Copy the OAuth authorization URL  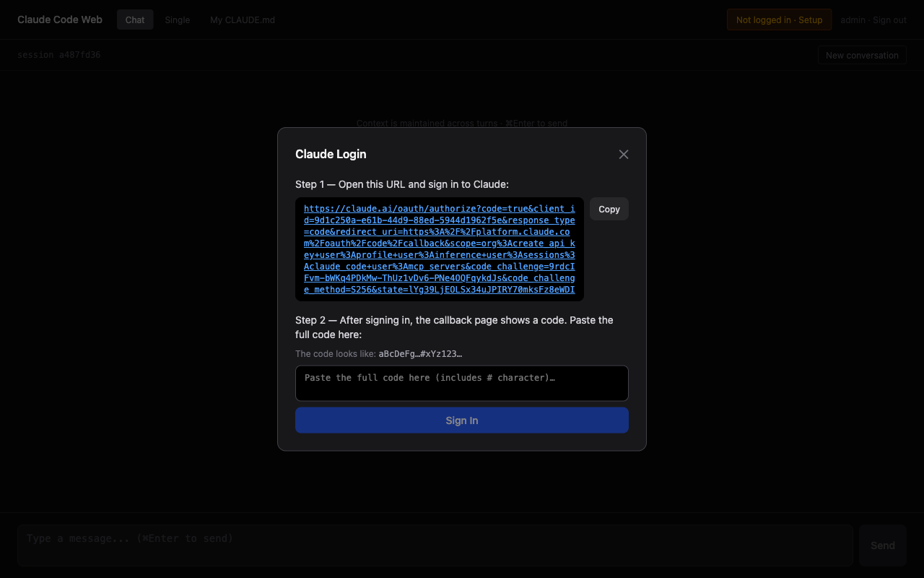[x=609, y=209]
